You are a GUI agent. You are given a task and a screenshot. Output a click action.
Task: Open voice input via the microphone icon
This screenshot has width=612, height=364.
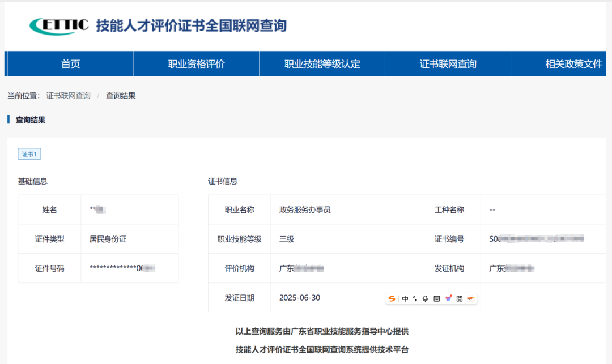pos(426,298)
